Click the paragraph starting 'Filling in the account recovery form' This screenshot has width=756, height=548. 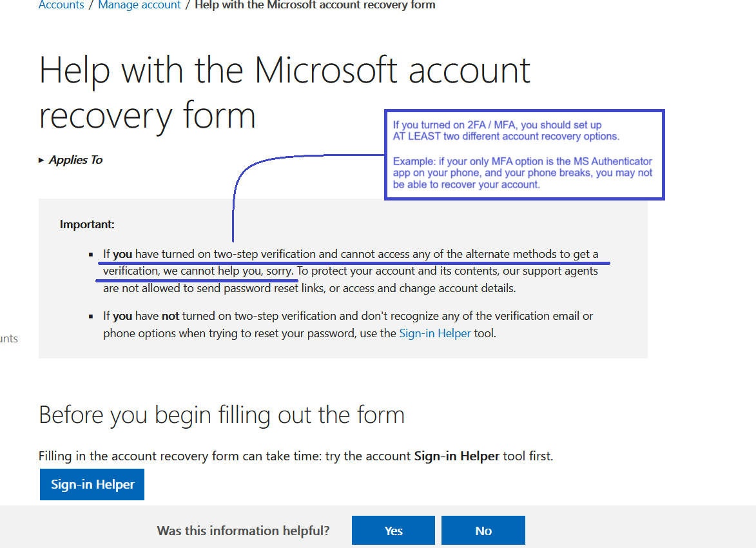(x=296, y=456)
